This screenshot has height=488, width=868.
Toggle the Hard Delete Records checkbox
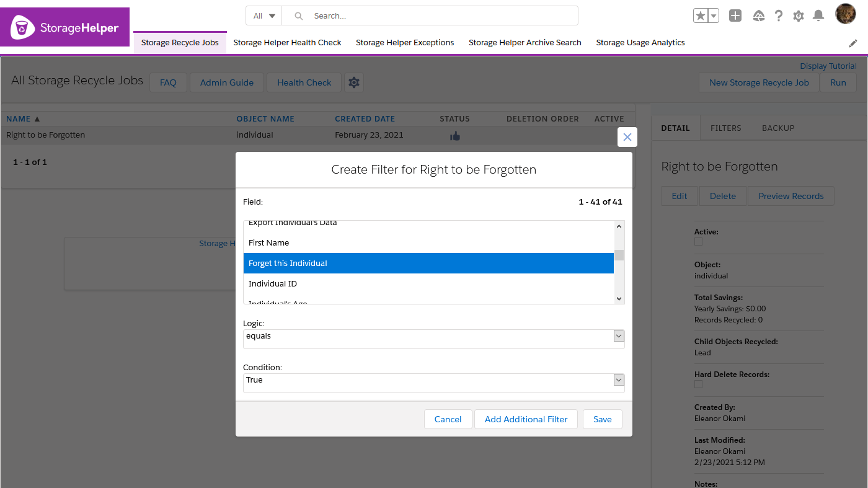(699, 384)
